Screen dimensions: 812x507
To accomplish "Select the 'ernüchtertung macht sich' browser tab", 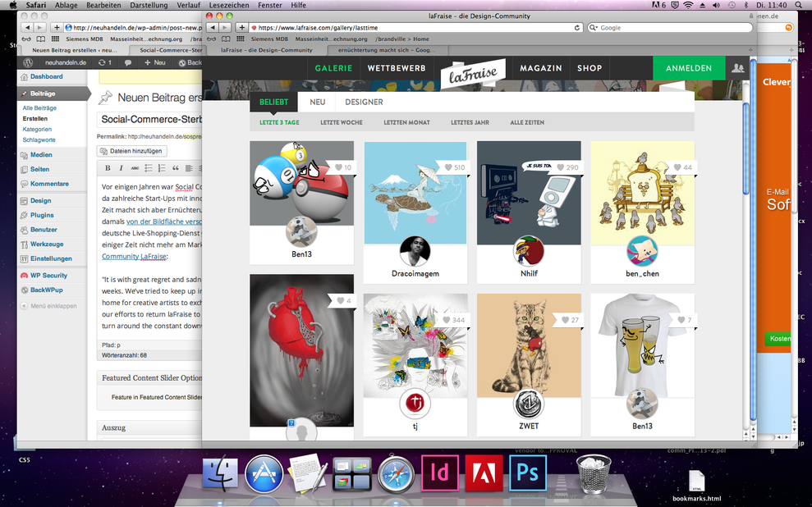I will coord(387,50).
